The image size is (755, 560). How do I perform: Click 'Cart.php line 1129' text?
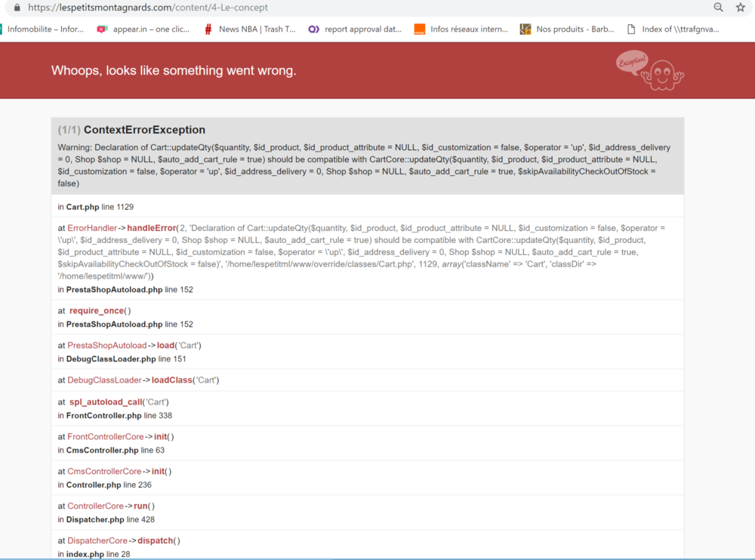click(x=100, y=207)
